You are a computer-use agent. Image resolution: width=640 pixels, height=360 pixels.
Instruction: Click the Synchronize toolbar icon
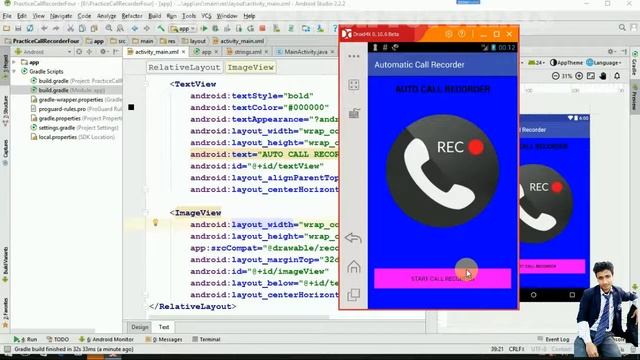point(30,28)
